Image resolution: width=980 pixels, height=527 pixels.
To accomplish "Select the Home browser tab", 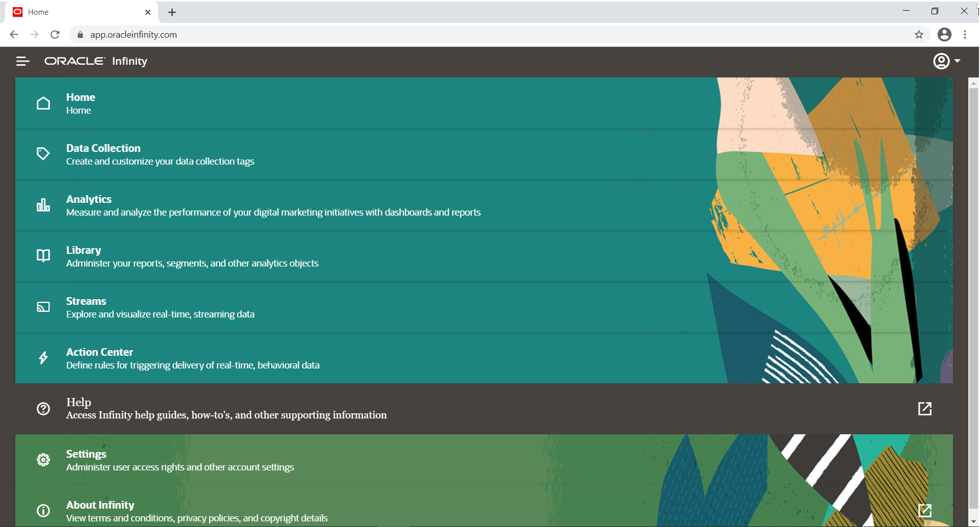I will [x=82, y=12].
